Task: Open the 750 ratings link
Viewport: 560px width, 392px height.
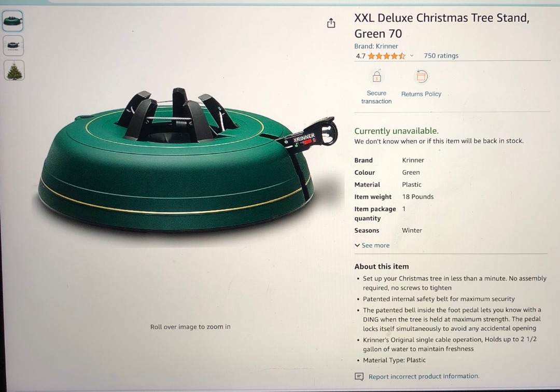Action: pyautogui.click(x=441, y=55)
